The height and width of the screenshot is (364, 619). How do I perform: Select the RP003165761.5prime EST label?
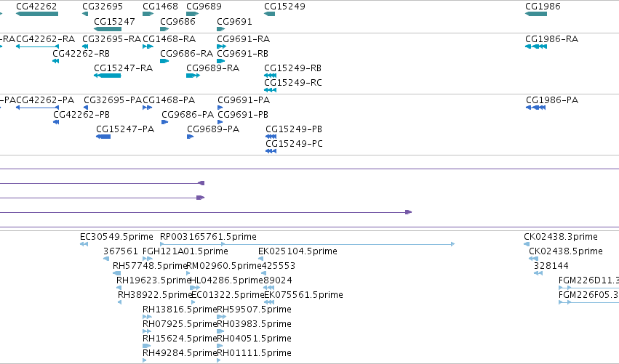pos(209,237)
